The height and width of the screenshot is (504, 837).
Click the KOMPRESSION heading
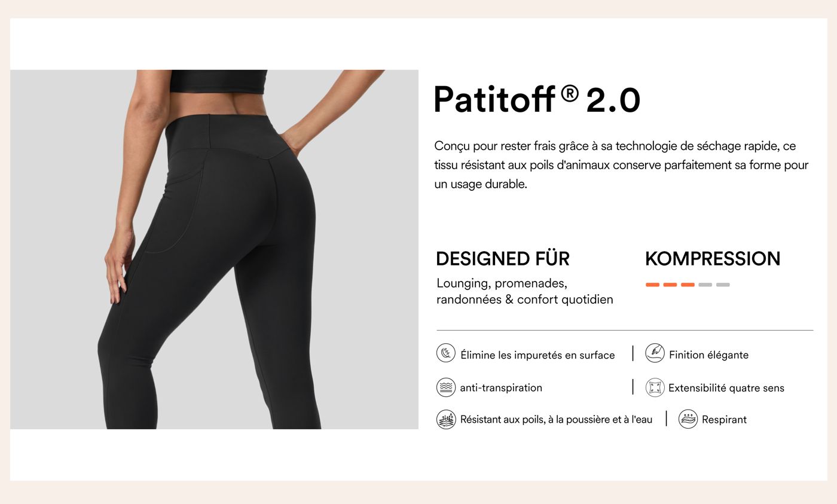point(713,259)
